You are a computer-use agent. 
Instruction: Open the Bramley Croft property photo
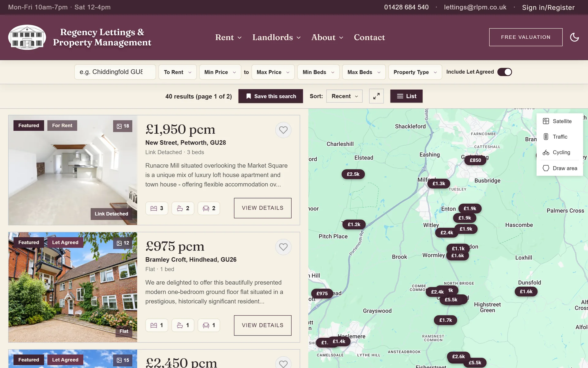coord(73,287)
